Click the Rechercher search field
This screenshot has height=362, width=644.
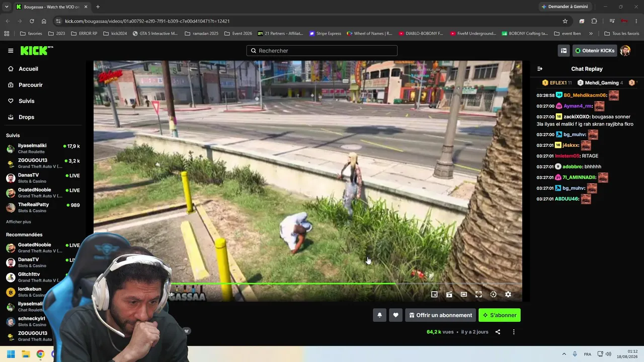[322, 51]
